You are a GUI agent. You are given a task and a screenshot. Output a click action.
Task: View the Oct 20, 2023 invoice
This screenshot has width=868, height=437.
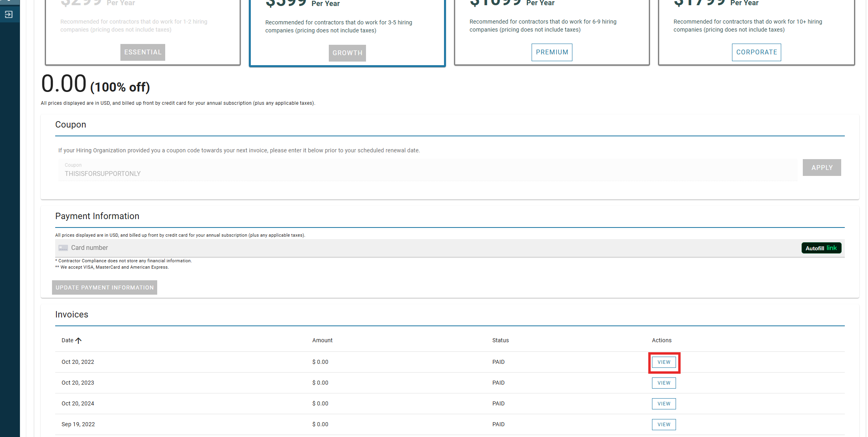(664, 383)
